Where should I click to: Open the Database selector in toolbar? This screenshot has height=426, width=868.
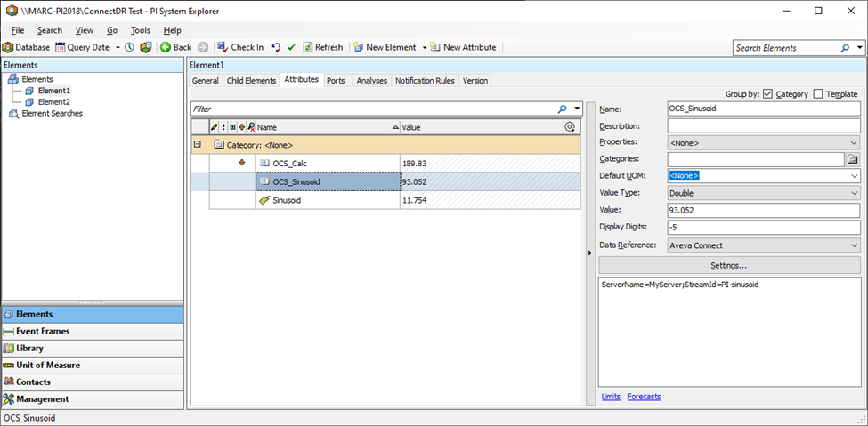[x=26, y=47]
